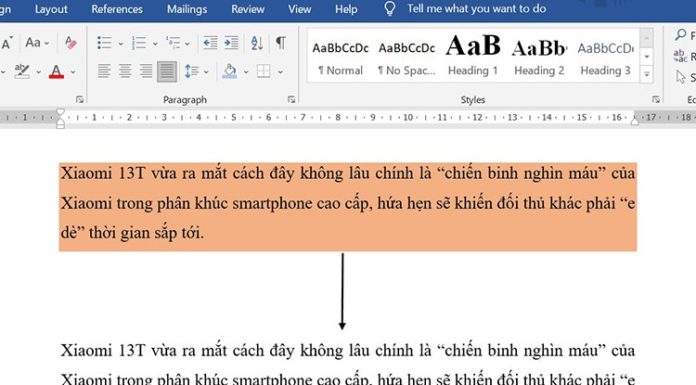This screenshot has height=385, width=696.
Task: Click the Replace icon
Action: [x=680, y=56]
